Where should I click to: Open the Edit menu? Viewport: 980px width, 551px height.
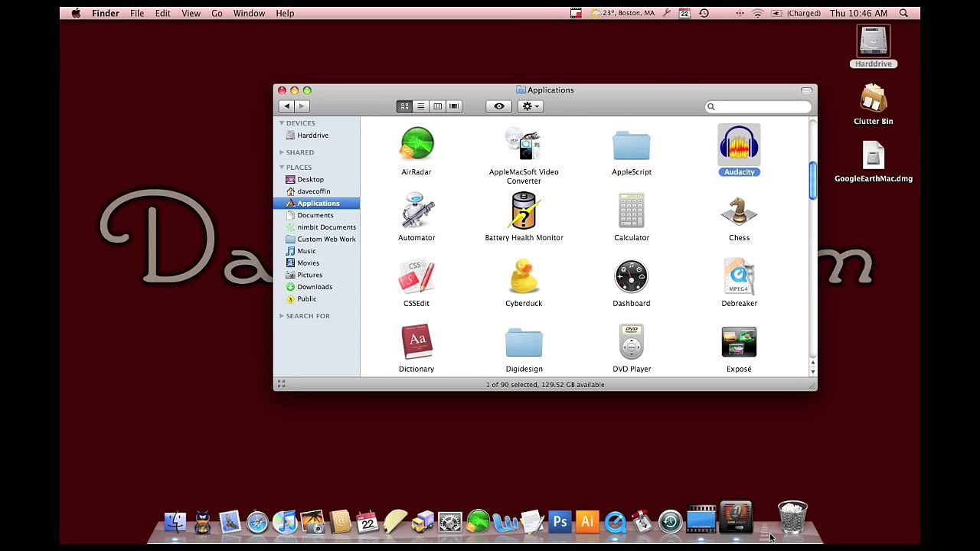[x=163, y=13]
